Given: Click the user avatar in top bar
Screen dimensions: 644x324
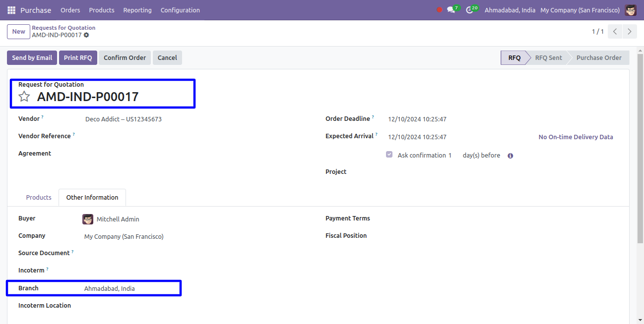Looking at the screenshot, I should [631, 10].
